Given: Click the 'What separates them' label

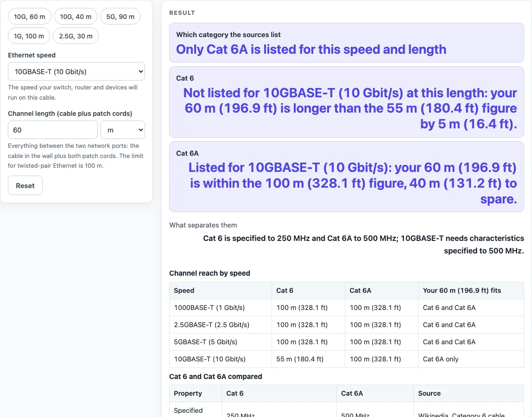Looking at the screenshot, I should [x=203, y=225].
